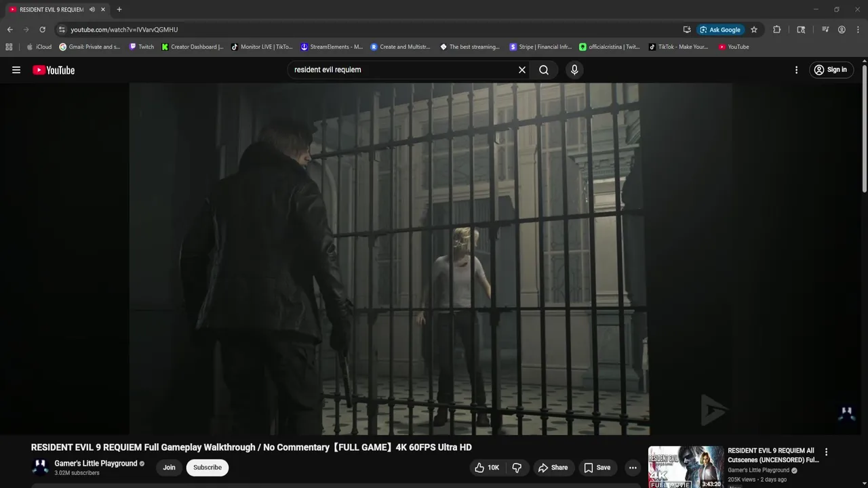
Task: Save video to a playlist
Action: 597,468
